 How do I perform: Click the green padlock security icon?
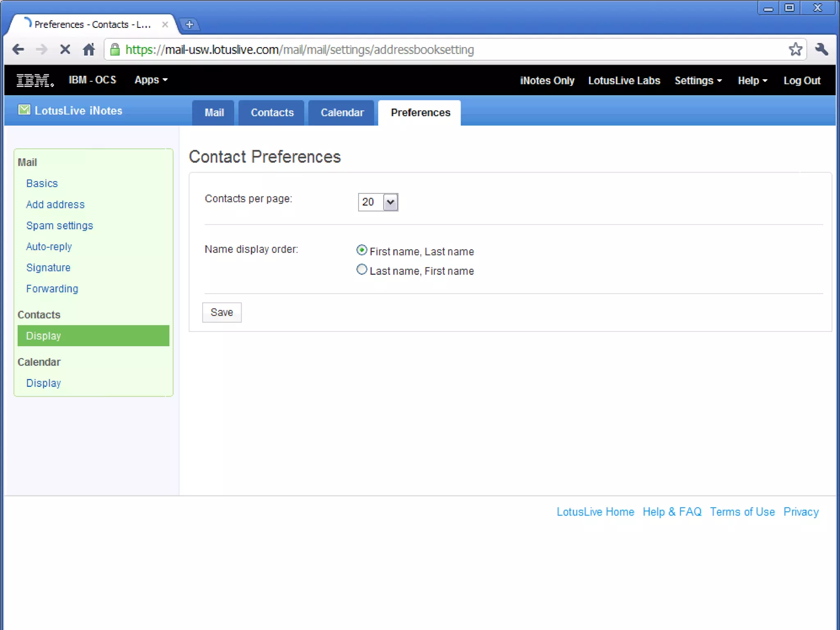pos(115,50)
